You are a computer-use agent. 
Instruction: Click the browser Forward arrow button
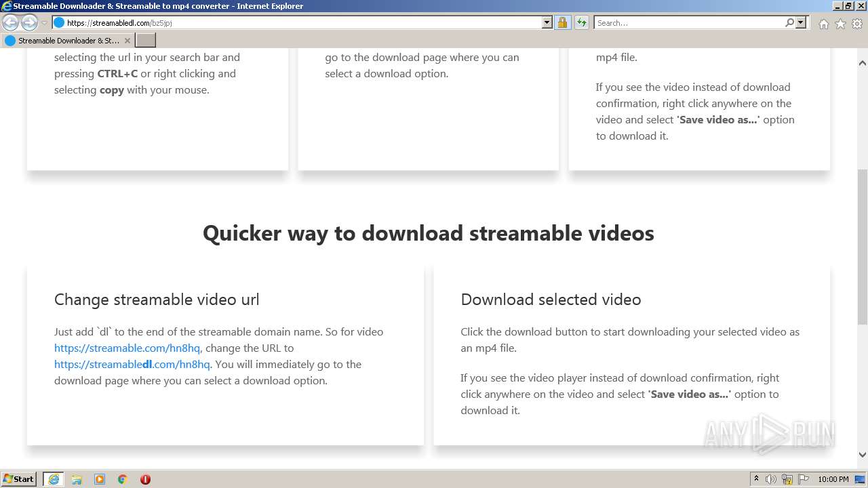28,22
